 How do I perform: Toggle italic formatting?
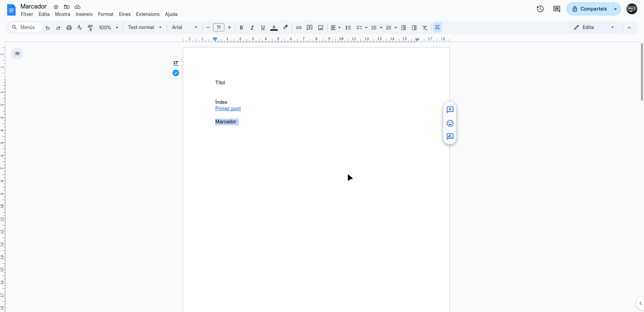click(252, 28)
